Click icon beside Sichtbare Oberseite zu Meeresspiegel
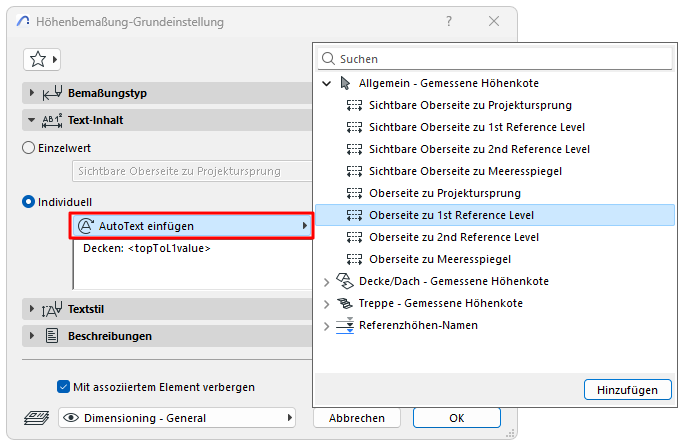The height and width of the screenshot is (446, 682). (354, 171)
